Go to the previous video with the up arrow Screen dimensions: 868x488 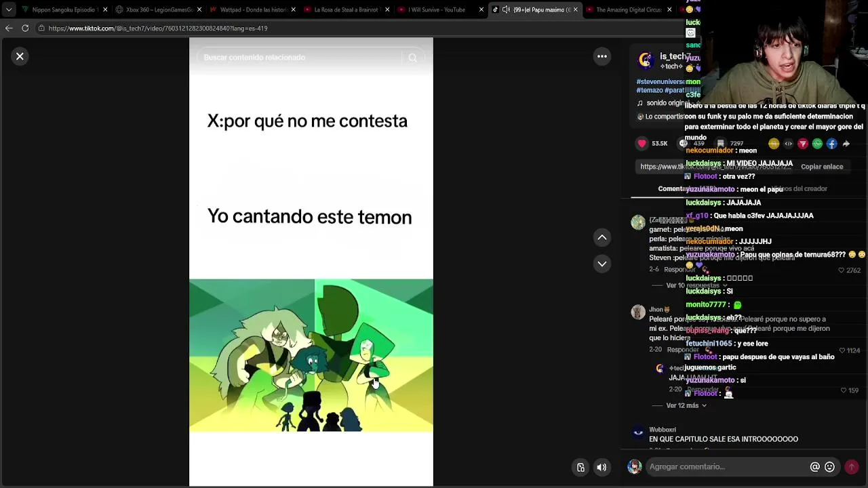click(x=601, y=237)
